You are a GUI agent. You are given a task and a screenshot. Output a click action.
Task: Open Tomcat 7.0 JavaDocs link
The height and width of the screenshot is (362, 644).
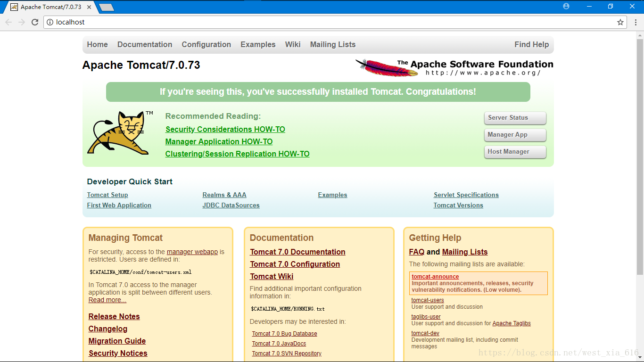pos(279,344)
